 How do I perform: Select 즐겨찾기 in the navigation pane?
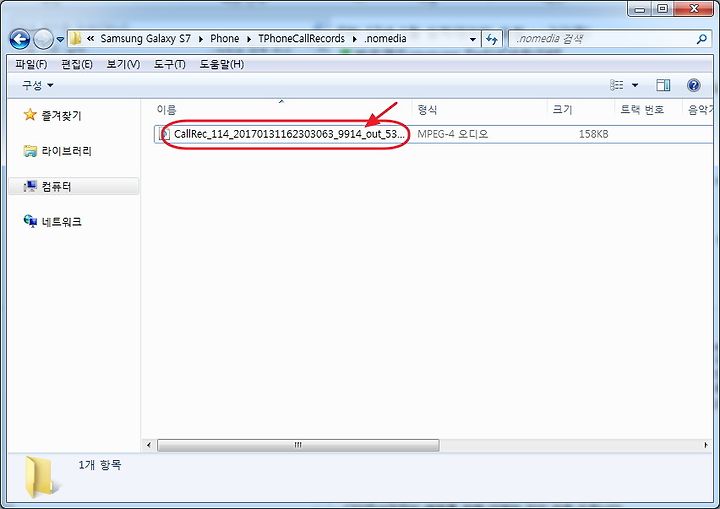coord(61,116)
